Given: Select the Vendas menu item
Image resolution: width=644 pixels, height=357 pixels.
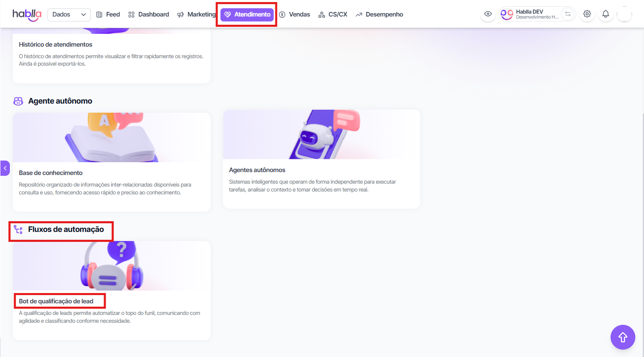Looking at the screenshot, I should (x=295, y=14).
